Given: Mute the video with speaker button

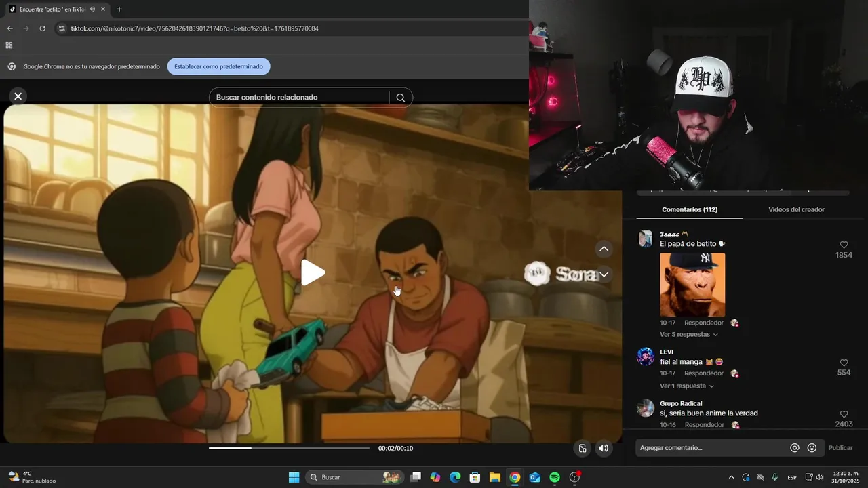Looking at the screenshot, I should coord(604,448).
